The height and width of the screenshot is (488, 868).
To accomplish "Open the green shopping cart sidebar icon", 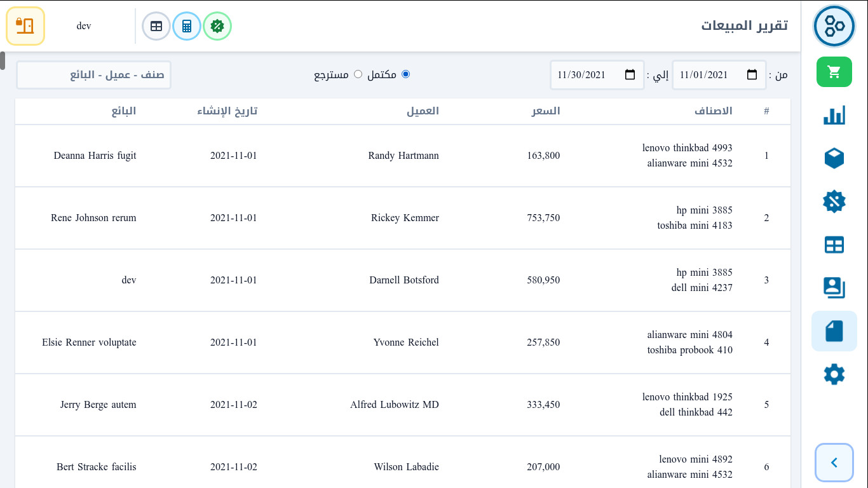I will click(x=834, y=72).
